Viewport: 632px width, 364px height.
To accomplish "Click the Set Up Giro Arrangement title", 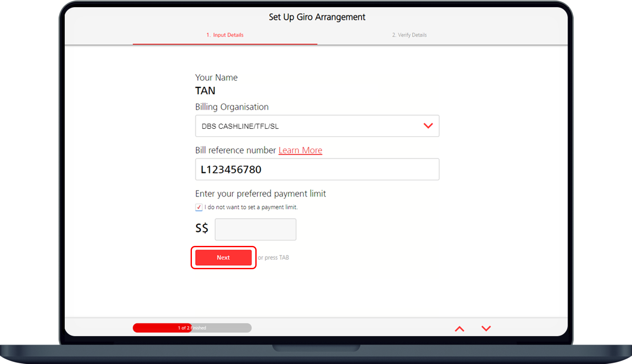I will click(317, 17).
